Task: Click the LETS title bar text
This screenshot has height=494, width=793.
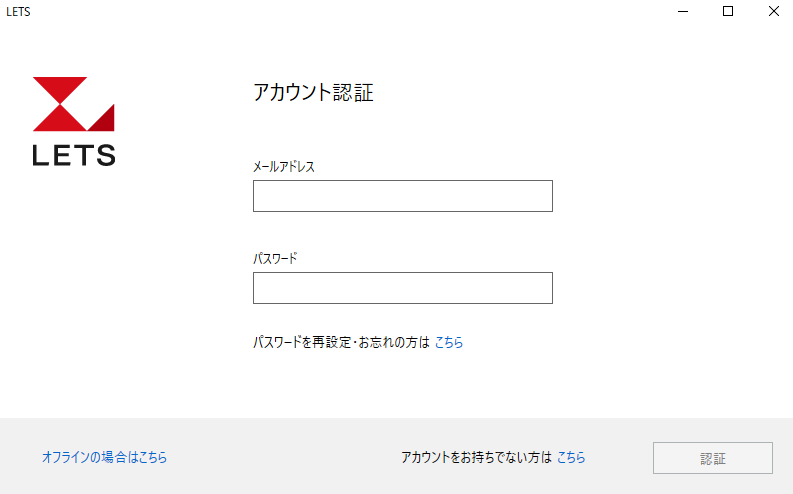Action: [18, 11]
